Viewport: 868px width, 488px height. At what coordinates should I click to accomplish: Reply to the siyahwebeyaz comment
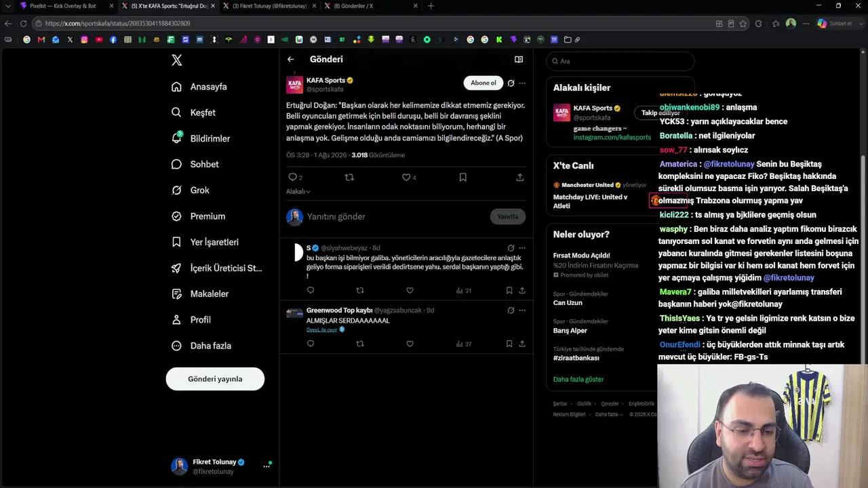311,290
